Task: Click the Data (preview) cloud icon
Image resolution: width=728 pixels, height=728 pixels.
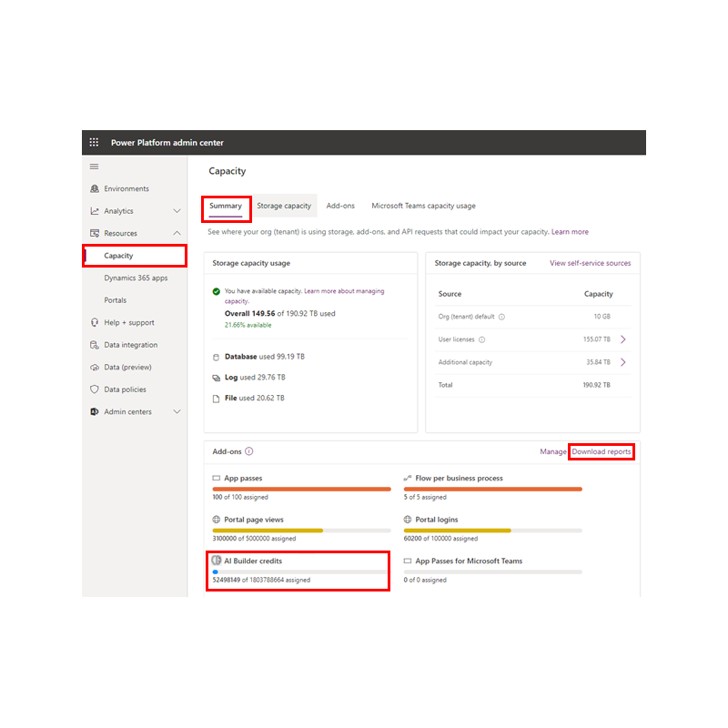Action: (x=95, y=368)
